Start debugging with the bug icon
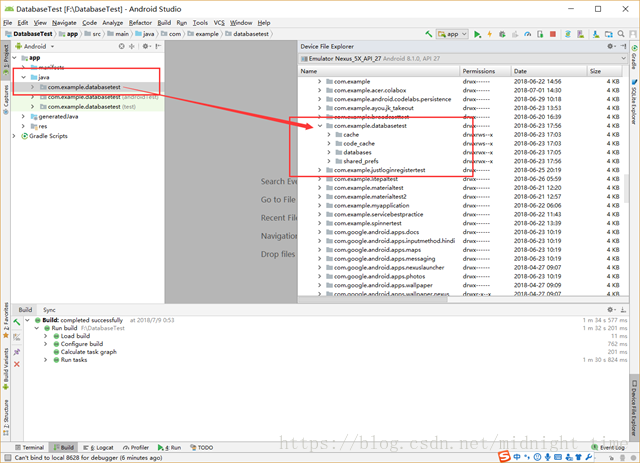Screen dimensions: 640x463 tap(502, 34)
